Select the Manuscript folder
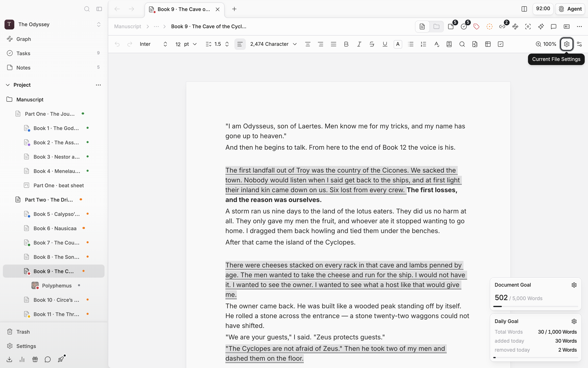Viewport: 588px width, 368px height. point(53,100)
